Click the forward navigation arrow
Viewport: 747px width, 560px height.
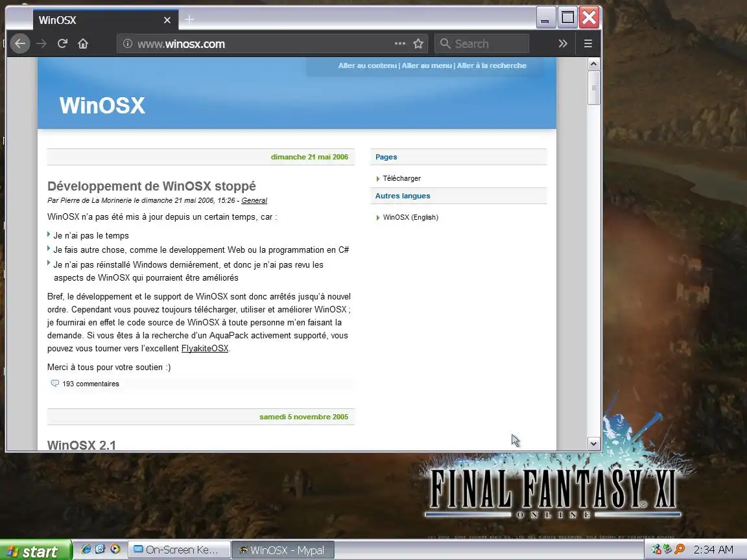click(x=41, y=44)
